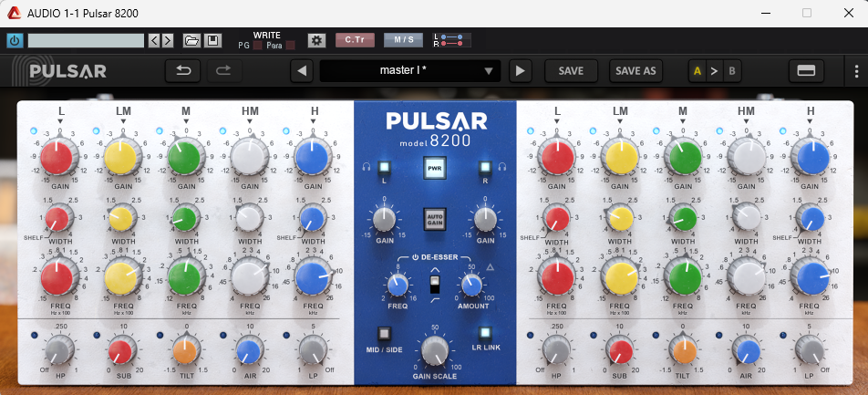Open the three-dot options menu

point(857,71)
